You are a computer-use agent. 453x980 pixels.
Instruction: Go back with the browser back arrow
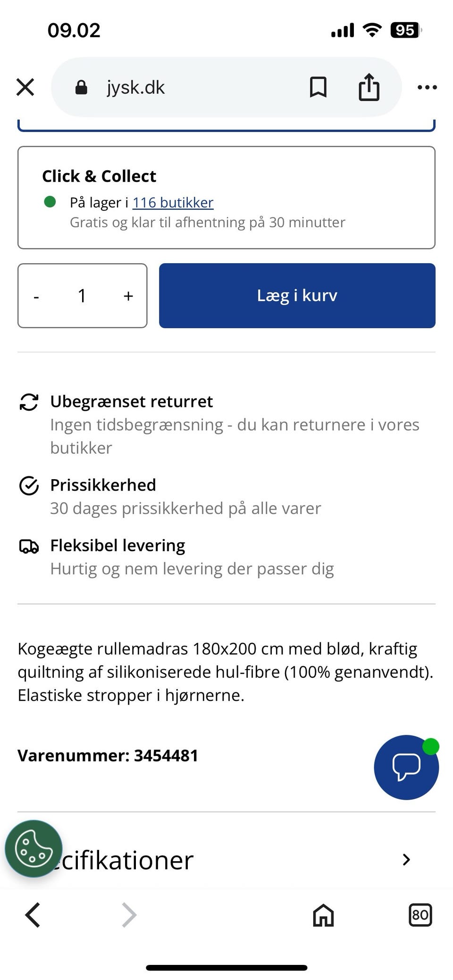33,915
